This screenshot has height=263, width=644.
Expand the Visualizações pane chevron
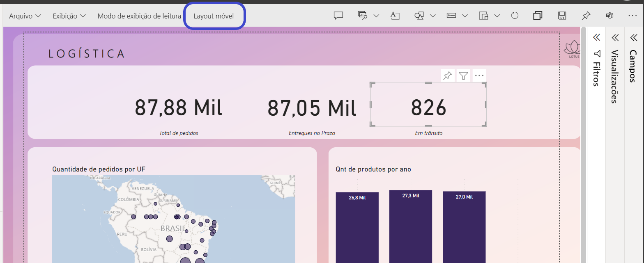(x=615, y=38)
